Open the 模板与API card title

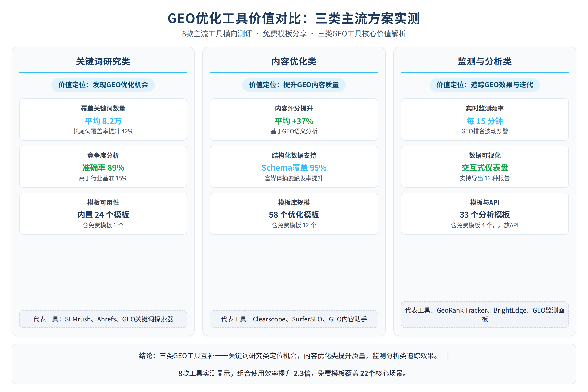(485, 203)
